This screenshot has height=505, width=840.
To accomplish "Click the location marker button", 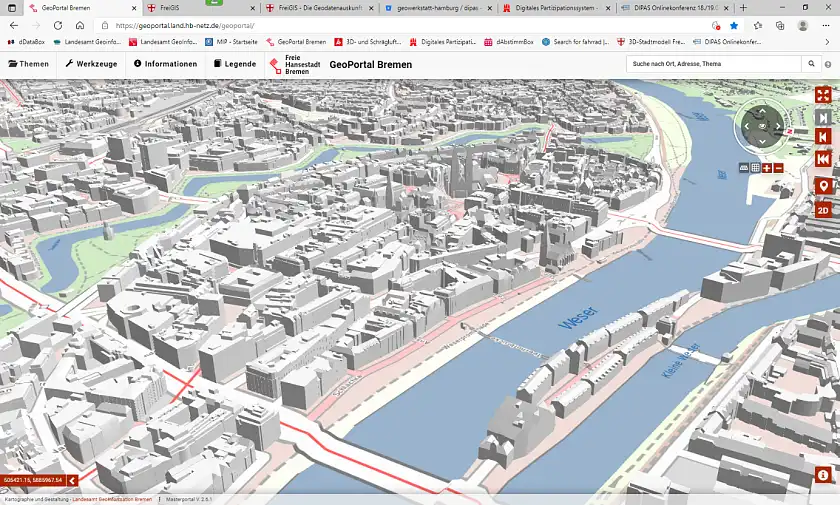I will (x=823, y=186).
